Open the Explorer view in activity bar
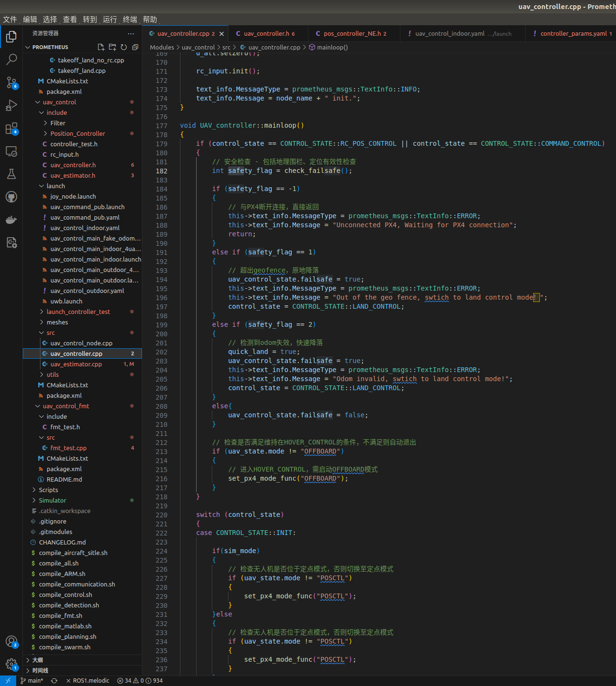 click(11, 37)
